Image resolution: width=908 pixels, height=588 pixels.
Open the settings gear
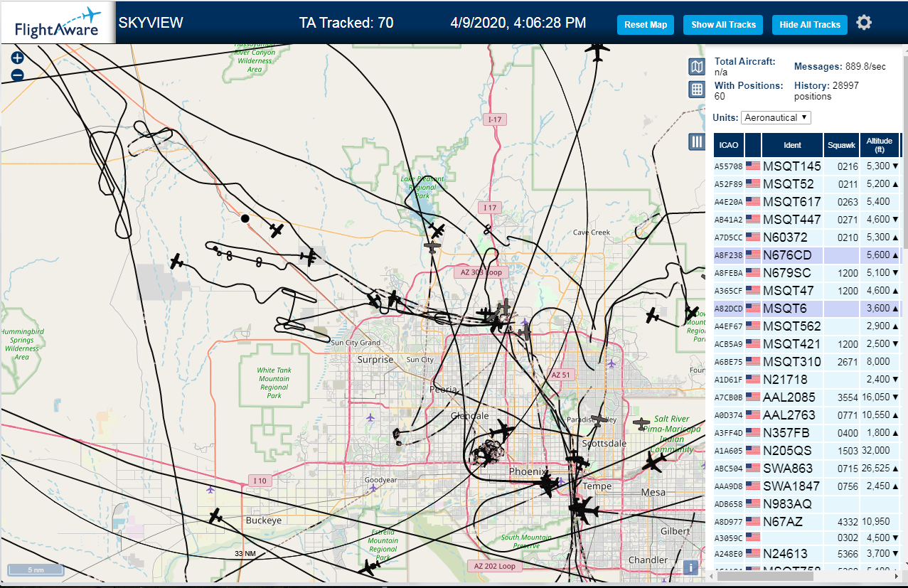pos(864,23)
